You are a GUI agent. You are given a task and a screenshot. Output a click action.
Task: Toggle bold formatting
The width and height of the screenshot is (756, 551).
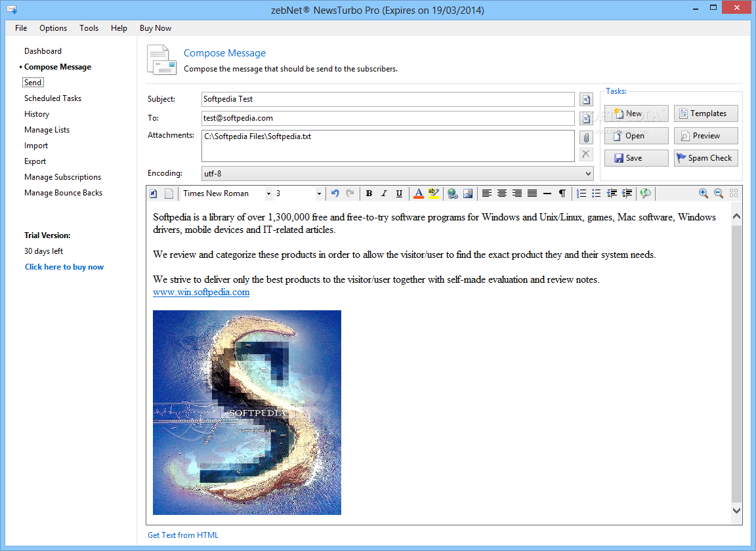(x=369, y=194)
